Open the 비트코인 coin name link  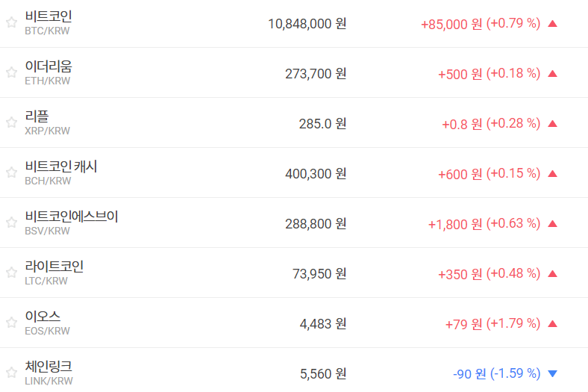(49, 16)
